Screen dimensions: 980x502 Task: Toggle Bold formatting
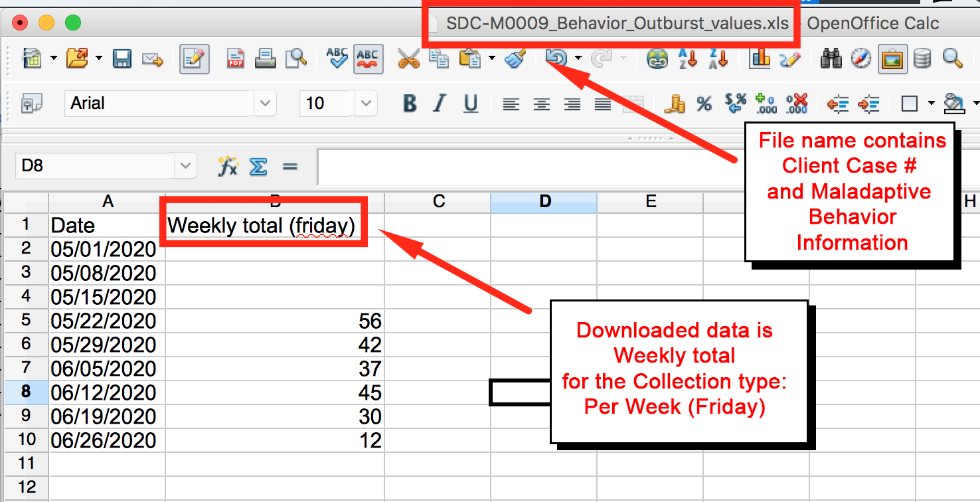click(410, 104)
